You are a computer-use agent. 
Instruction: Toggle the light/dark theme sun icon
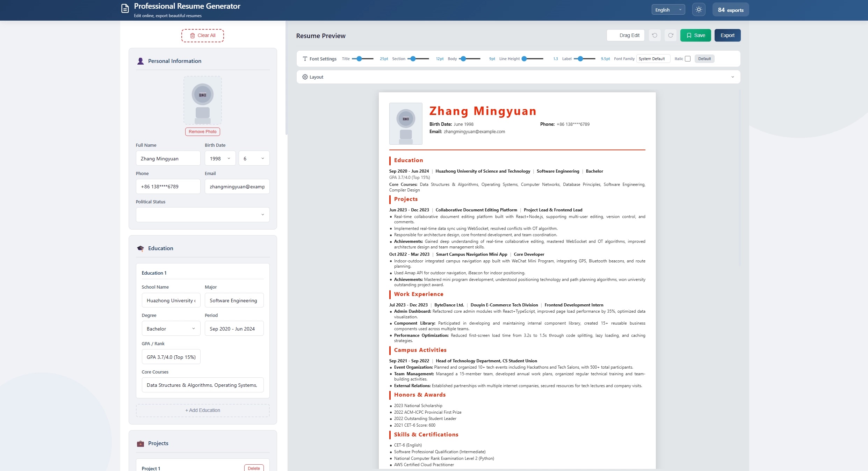[699, 10]
